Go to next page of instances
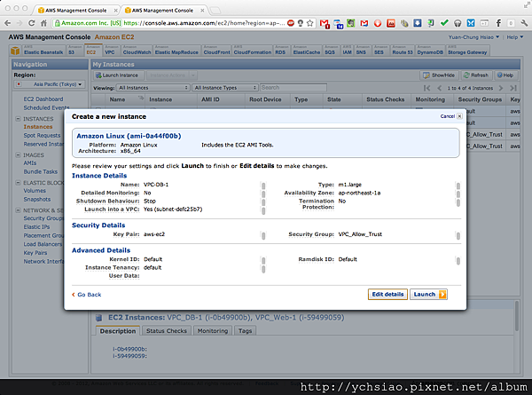Image resolution: width=532 pixels, height=395 pixels. pyautogui.click(x=501, y=88)
